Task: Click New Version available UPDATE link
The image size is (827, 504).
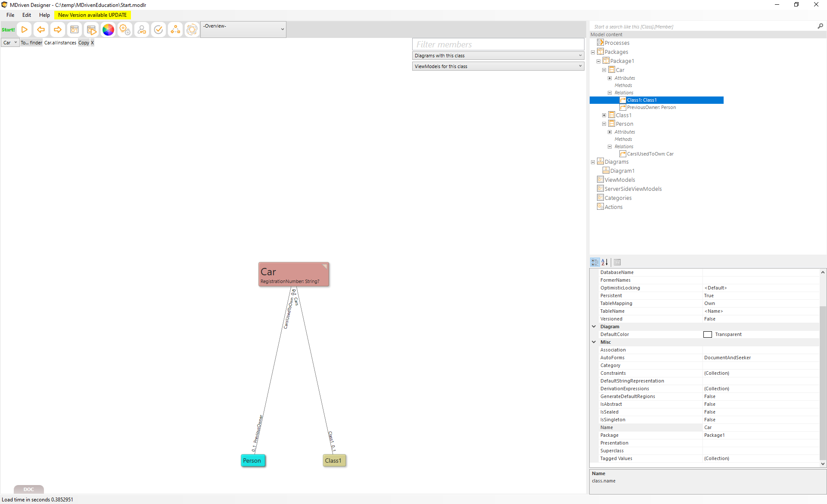Action: coord(92,15)
